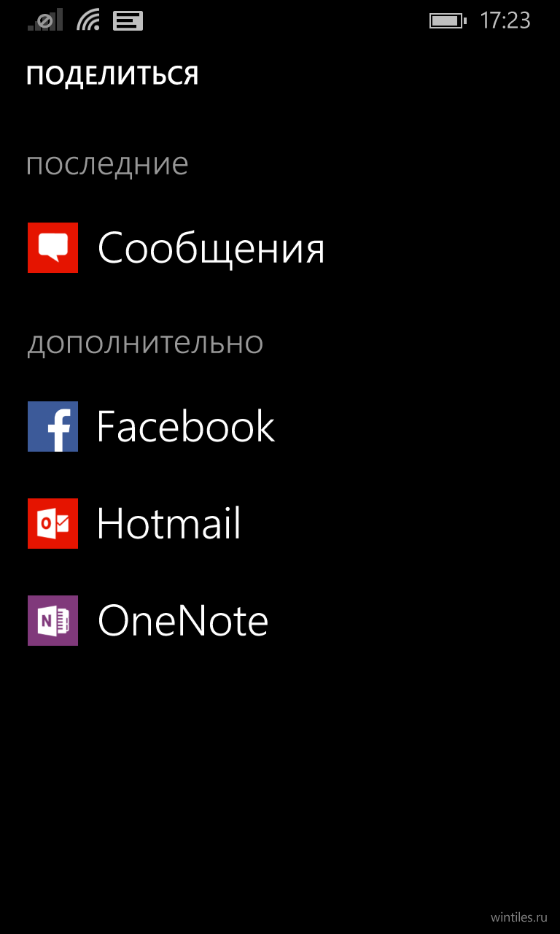Select Hotmail text entry
The height and width of the screenshot is (934, 560).
point(169,523)
